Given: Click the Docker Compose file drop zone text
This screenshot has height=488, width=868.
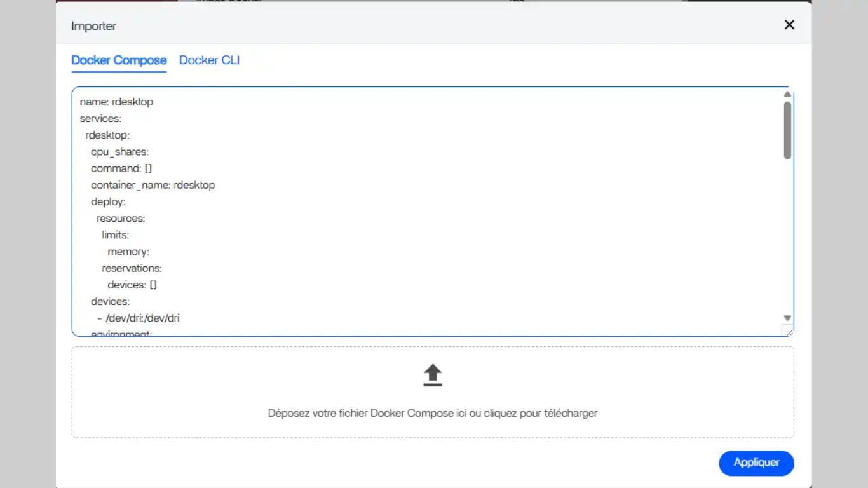Looking at the screenshot, I should [432, 413].
